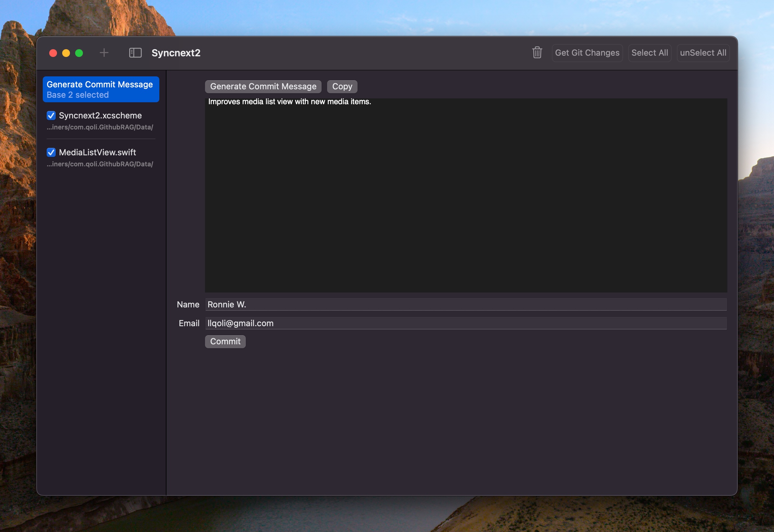Click the trash delete icon

point(537,53)
